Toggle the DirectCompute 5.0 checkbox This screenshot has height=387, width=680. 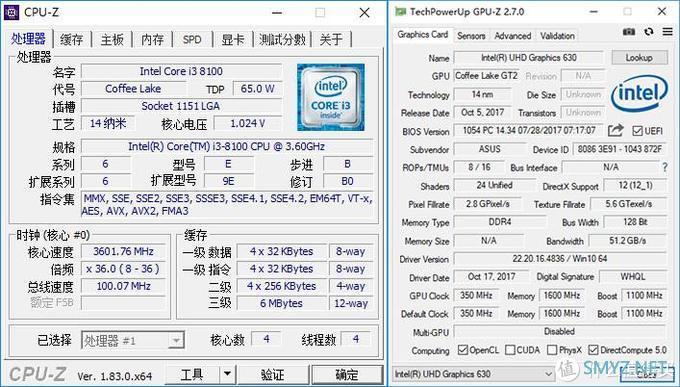pos(593,350)
